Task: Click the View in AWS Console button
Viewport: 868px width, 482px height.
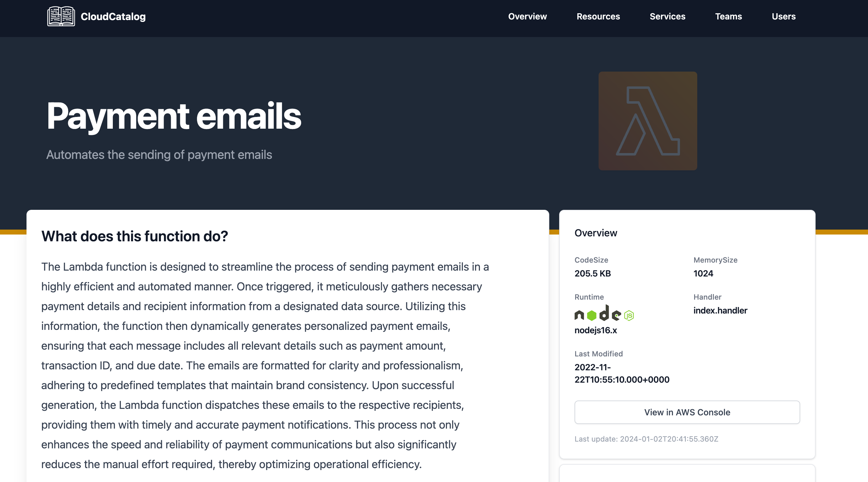Action: click(x=687, y=412)
